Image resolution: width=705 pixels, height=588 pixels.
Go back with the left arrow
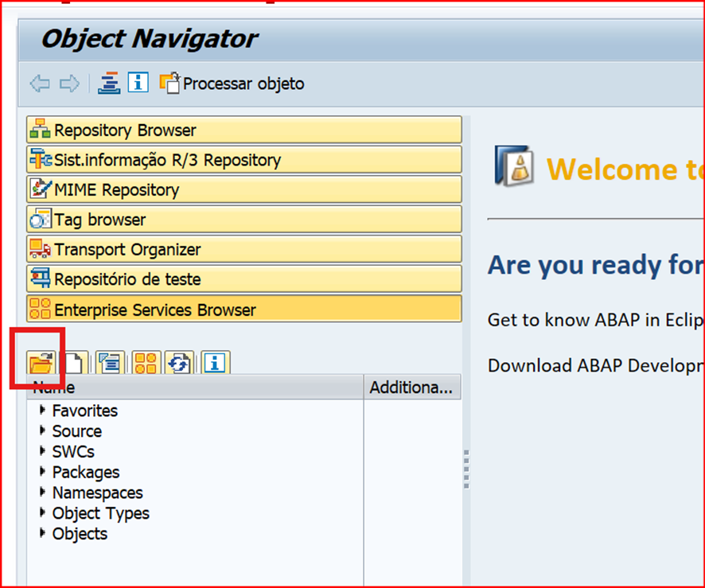click(x=40, y=84)
